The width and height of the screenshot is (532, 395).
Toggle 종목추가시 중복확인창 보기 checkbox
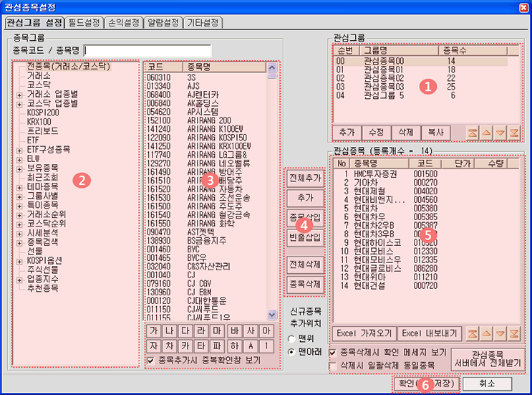(x=150, y=360)
